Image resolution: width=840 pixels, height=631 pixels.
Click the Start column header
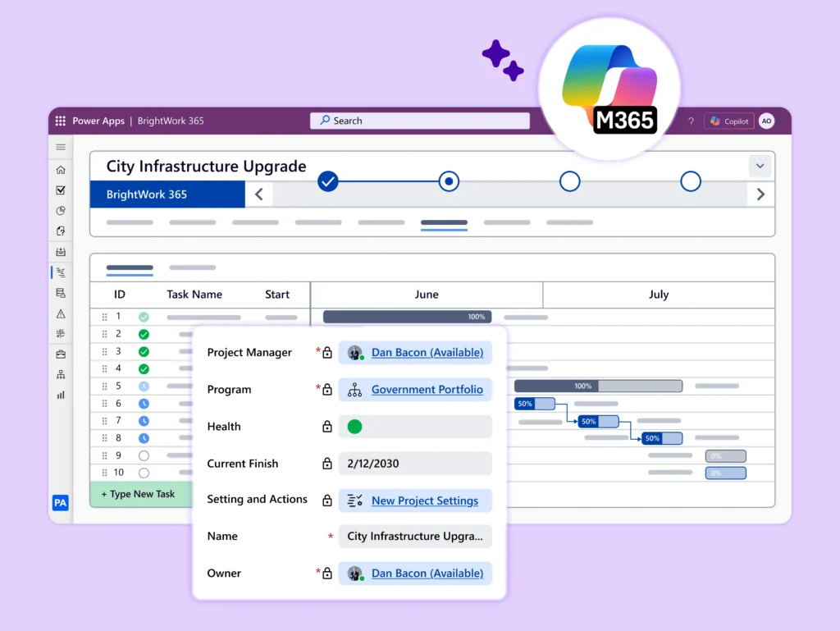[277, 295]
